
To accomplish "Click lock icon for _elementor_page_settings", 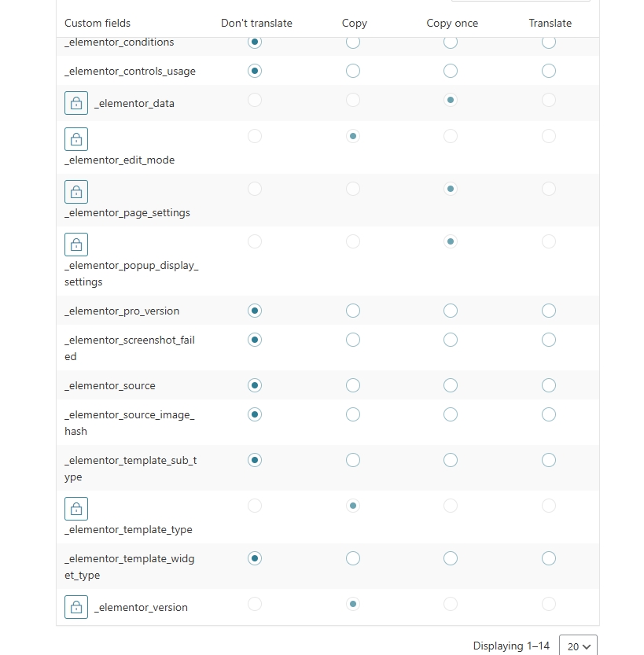I will 76,192.
